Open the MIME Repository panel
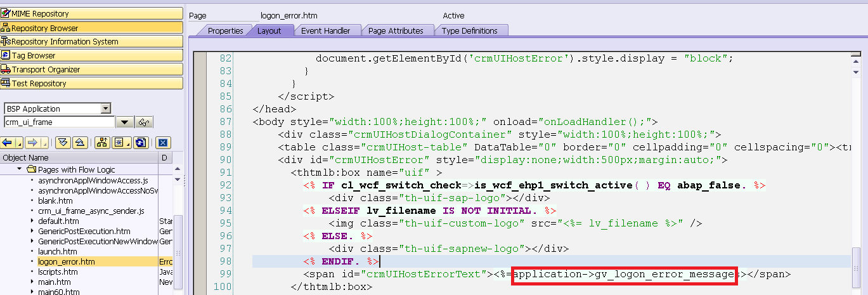The image size is (868, 295). point(92,13)
